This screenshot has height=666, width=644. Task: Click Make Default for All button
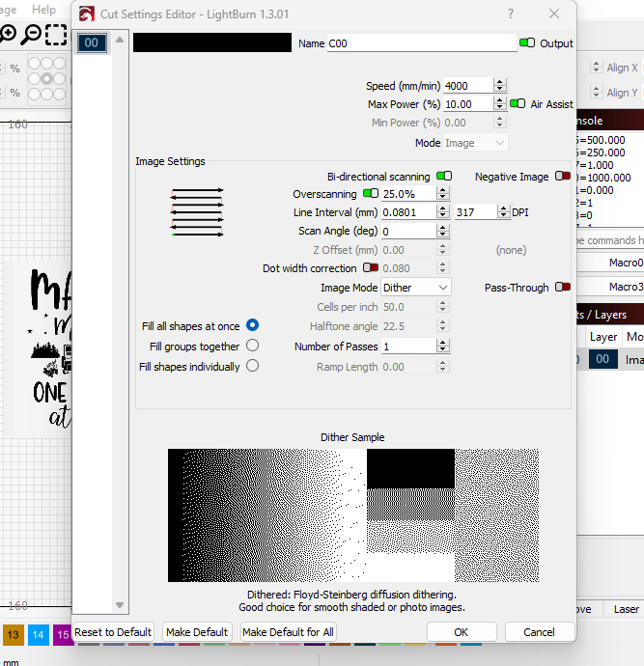point(288,632)
